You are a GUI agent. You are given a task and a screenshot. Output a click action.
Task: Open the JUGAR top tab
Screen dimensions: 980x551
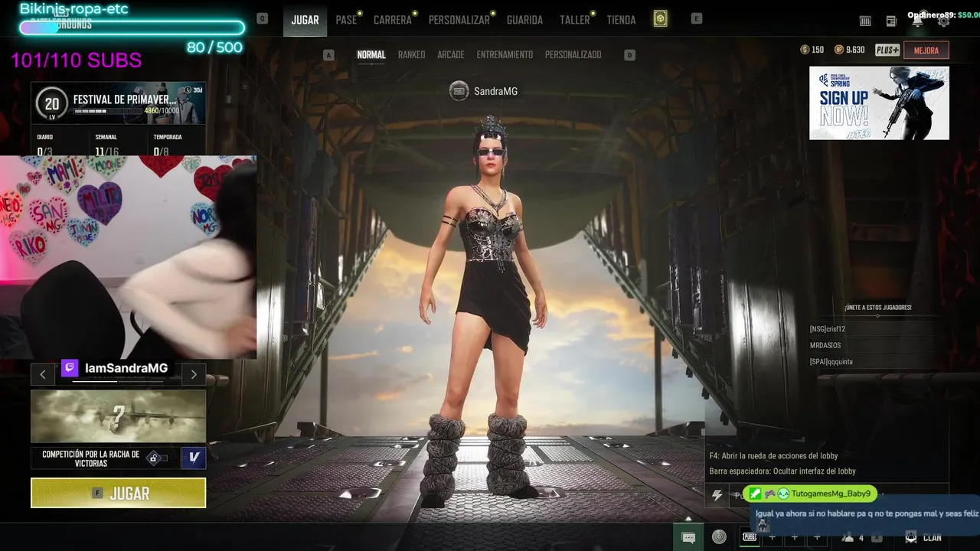(305, 20)
